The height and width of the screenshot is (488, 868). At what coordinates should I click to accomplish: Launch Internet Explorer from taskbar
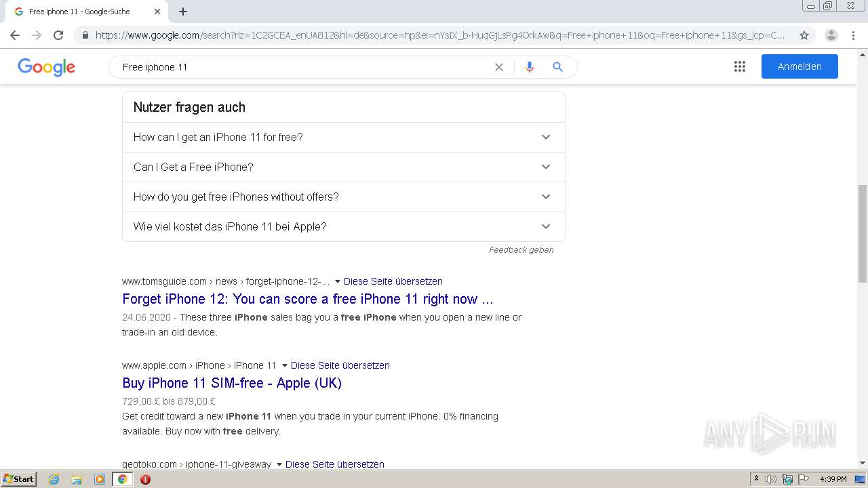54,479
